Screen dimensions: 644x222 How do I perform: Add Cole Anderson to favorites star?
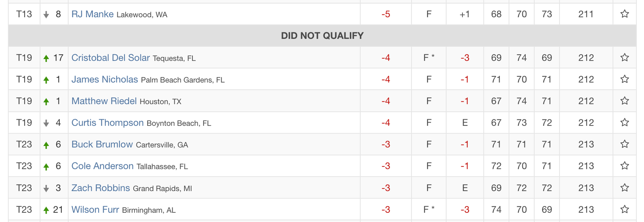[624, 166]
